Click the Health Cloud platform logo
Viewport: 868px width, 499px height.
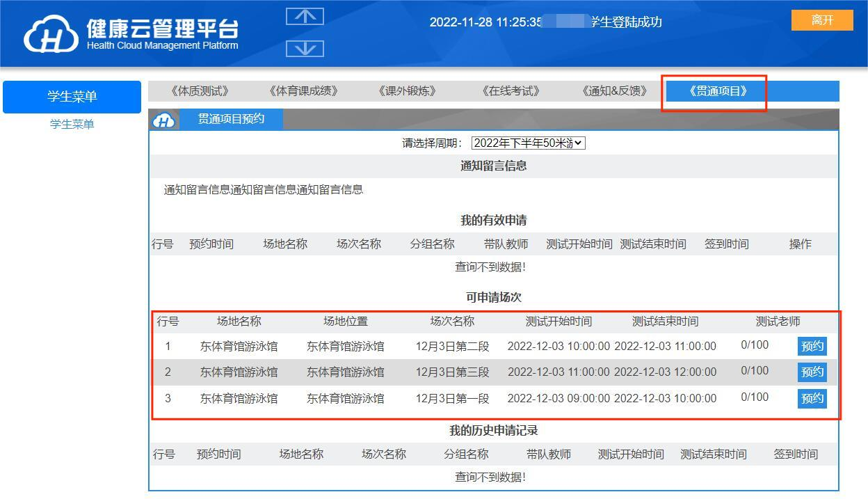click(x=131, y=34)
